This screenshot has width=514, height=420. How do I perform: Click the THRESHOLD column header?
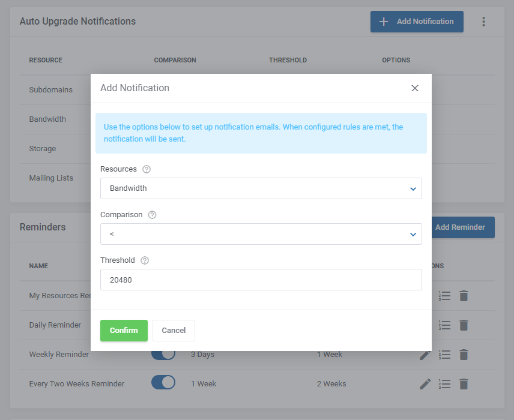288,60
